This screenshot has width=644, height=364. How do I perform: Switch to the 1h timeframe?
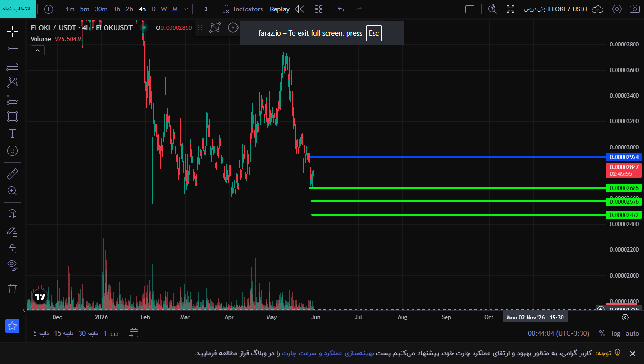pos(116,9)
